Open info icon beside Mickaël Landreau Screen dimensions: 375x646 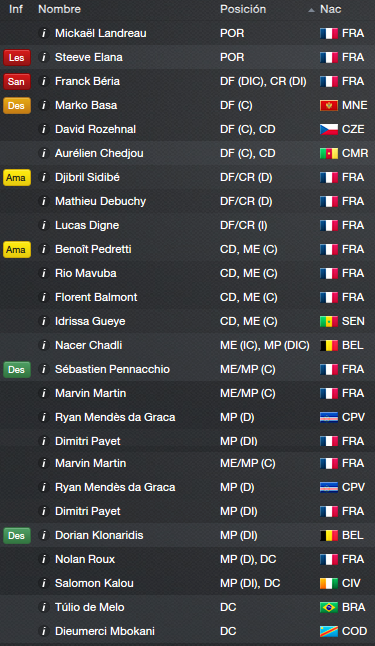pyautogui.click(x=44, y=33)
